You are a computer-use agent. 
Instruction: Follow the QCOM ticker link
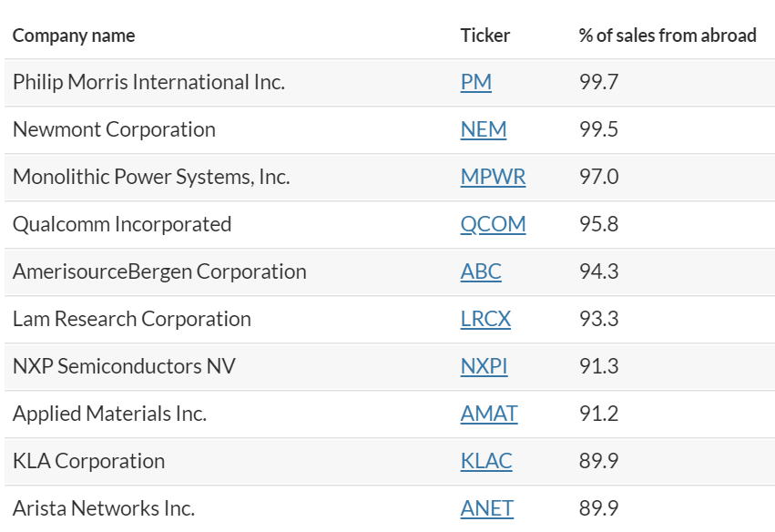coord(493,224)
